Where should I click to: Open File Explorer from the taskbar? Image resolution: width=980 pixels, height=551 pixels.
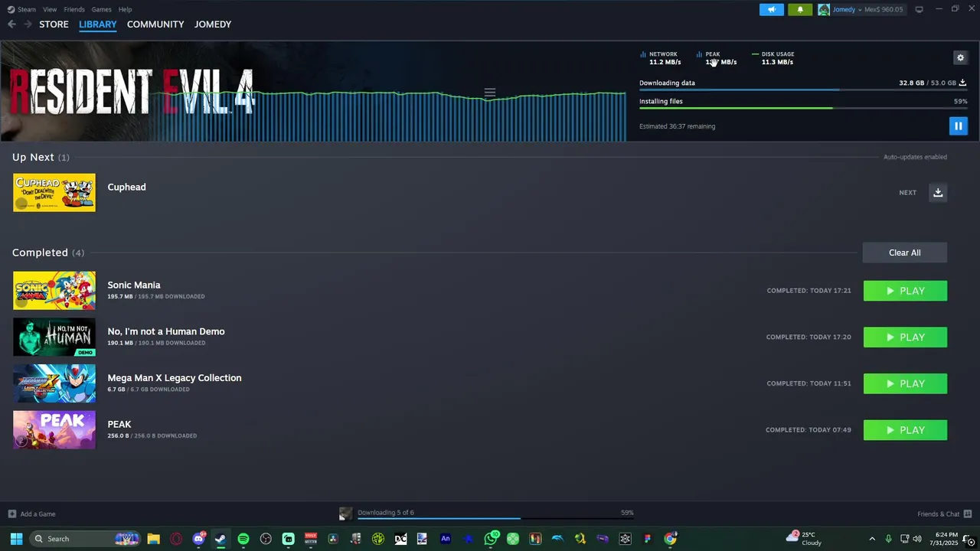(x=153, y=539)
